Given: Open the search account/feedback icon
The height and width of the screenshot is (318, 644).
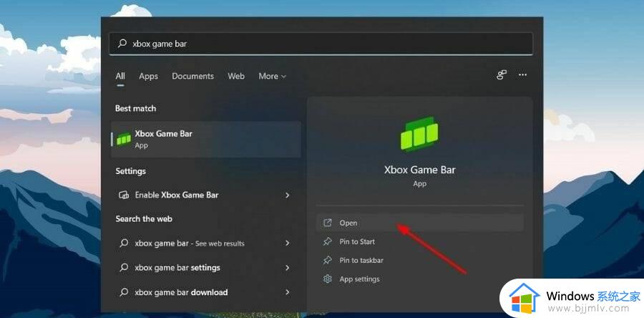Looking at the screenshot, I should tap(502, 74).
